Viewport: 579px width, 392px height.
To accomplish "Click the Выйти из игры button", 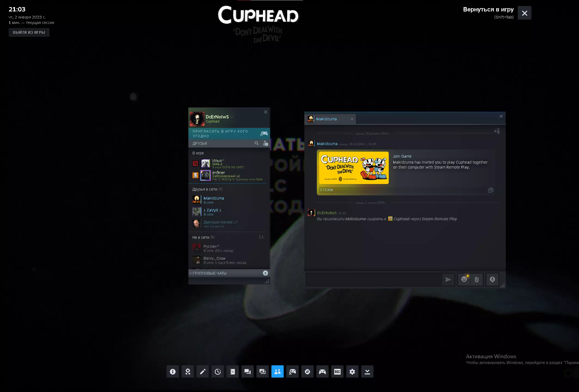I will [29, 32].
